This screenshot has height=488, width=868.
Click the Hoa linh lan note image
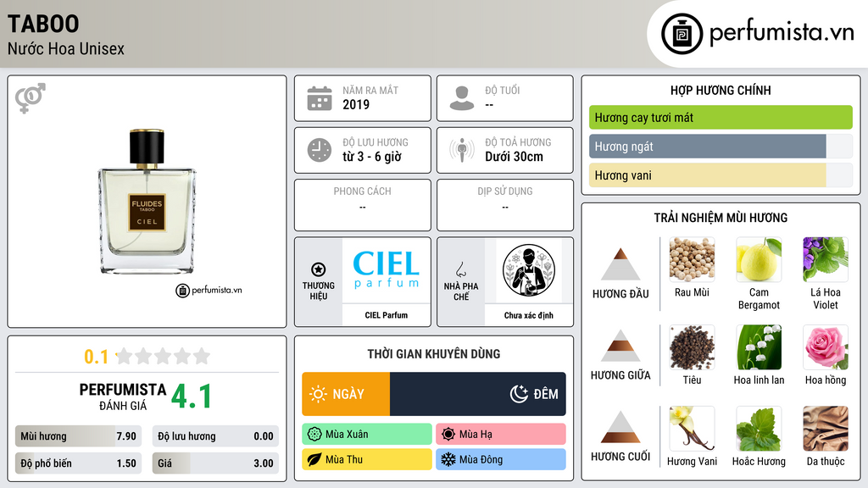[x=759, y=347]
